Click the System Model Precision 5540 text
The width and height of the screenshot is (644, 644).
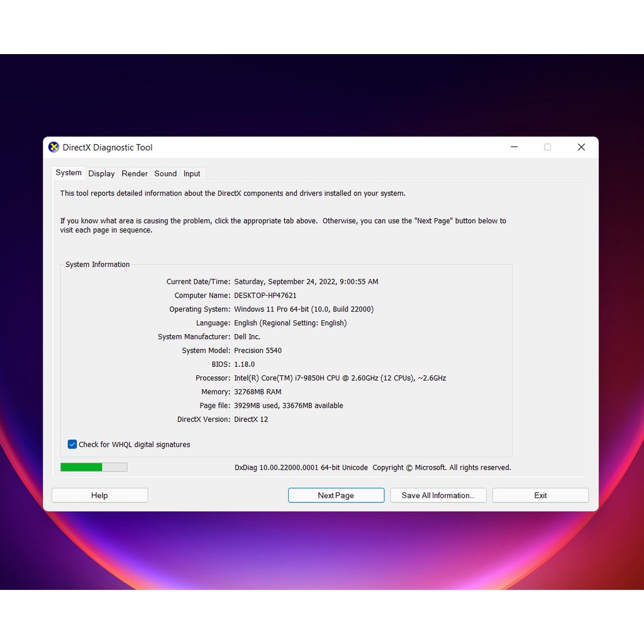[258, 351]
